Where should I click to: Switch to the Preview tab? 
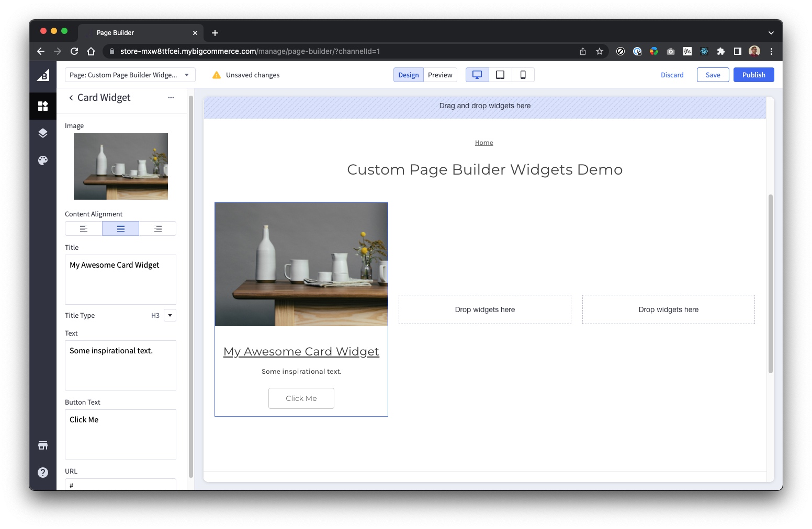(x=440, y=74)
